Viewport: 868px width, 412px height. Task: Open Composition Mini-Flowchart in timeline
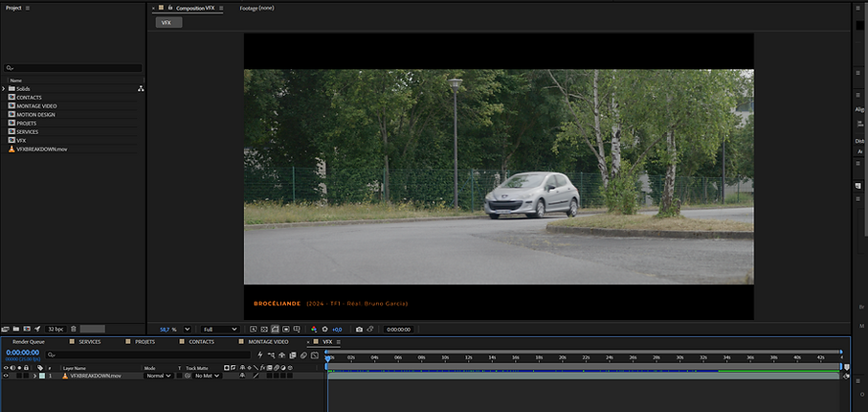click(271, 355)
